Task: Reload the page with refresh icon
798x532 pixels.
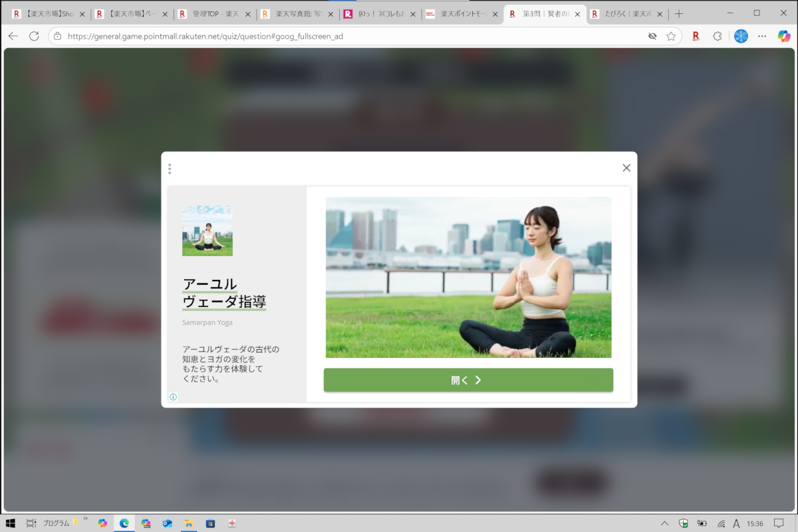Action: click(x=34, y=36)
